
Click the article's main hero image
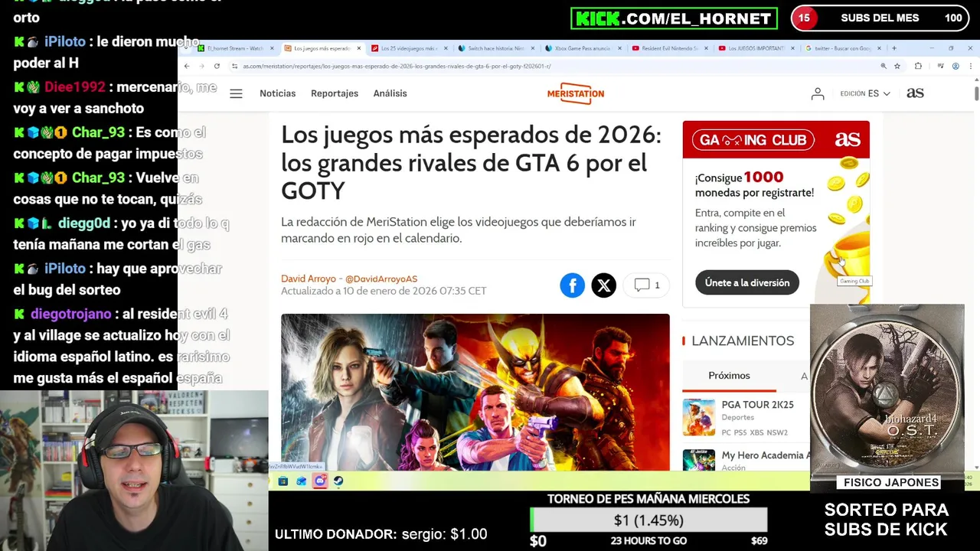pyautogui.click(x=475, y=392)
